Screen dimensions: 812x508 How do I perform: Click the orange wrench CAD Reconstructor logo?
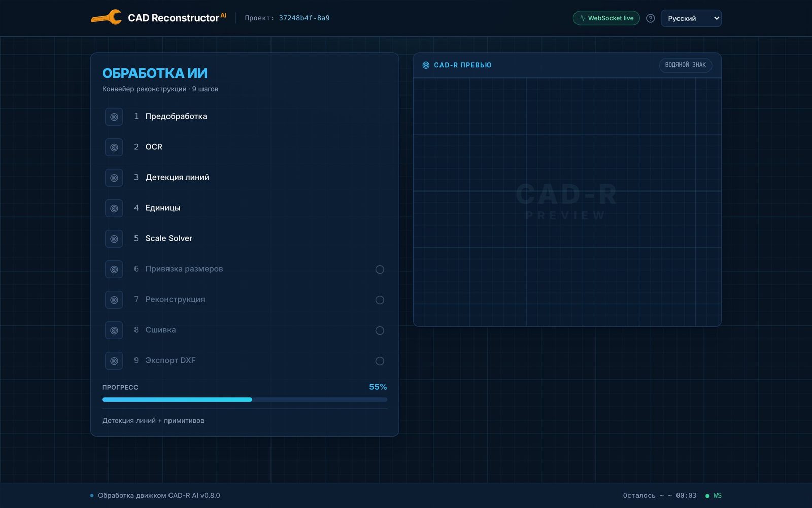[x=106, y=18]
